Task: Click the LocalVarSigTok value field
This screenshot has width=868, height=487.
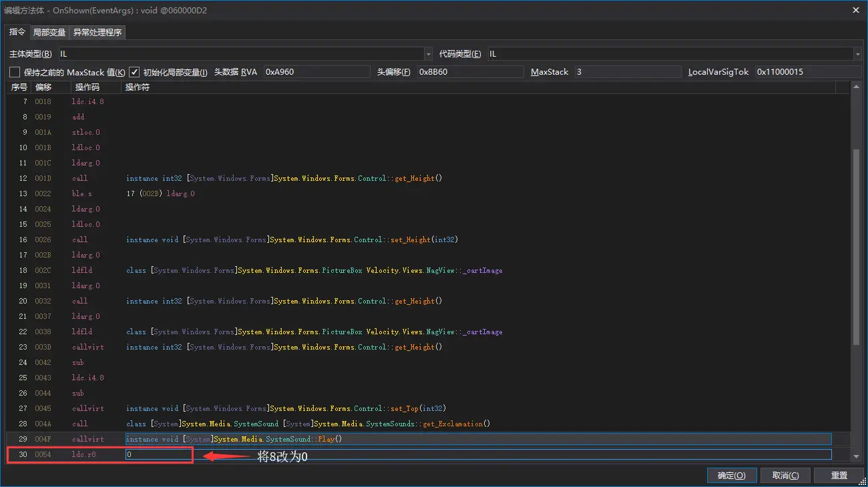Action: [x=807, y=72]
